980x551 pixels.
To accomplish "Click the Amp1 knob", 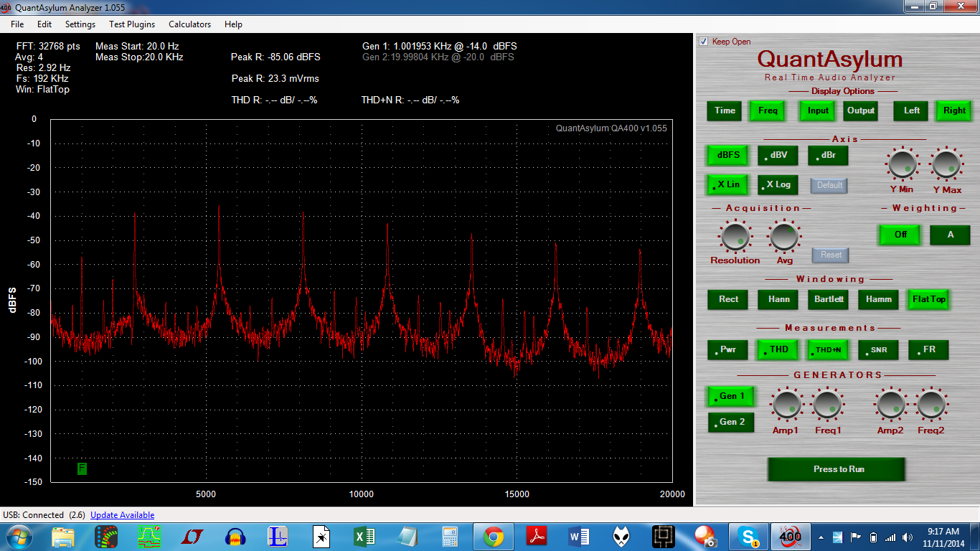I will 787,405.
